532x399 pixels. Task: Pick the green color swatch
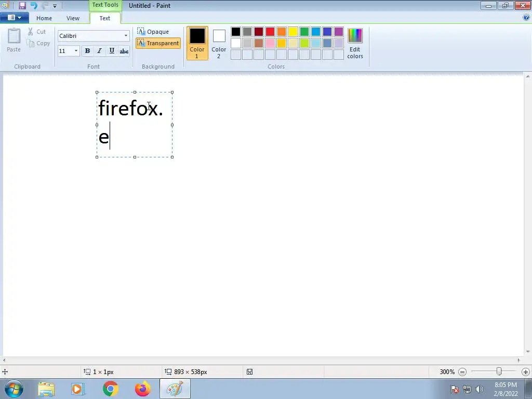click(304, 32)
